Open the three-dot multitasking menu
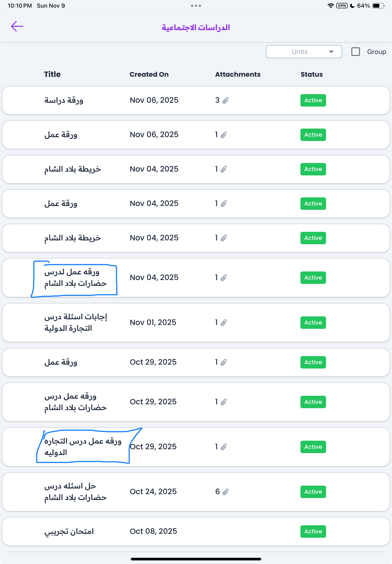The width and height of the screenshot is (392, 564). (x=196, y=6)
